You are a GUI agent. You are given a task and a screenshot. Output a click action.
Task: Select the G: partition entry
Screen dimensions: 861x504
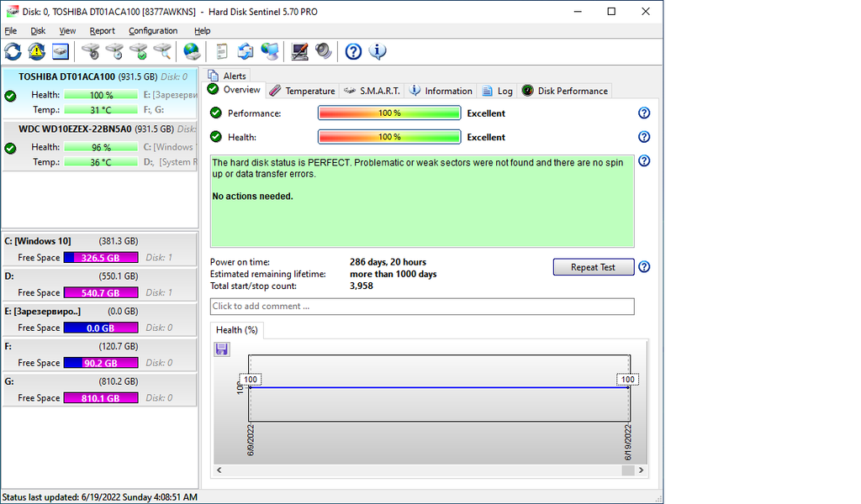(x=99, y=390)
